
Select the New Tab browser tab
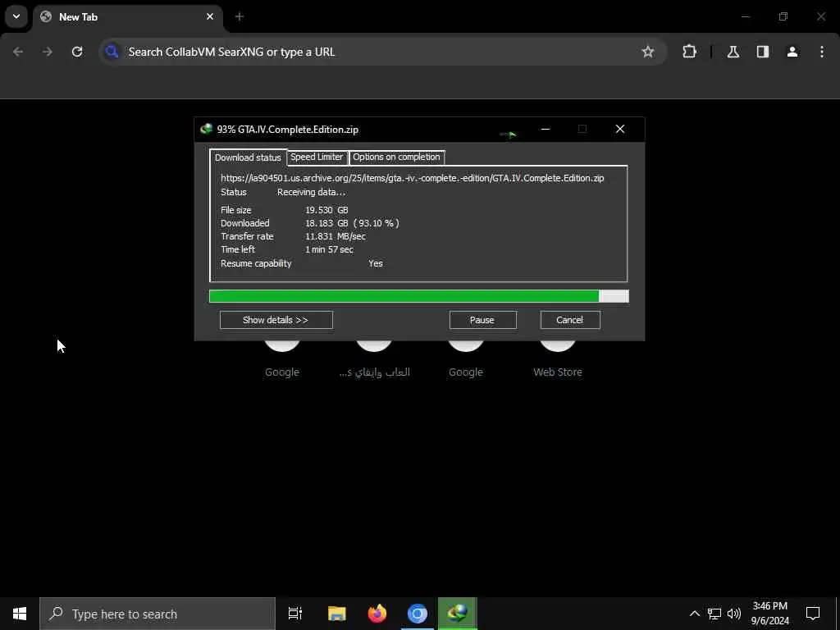click(127, 16)
